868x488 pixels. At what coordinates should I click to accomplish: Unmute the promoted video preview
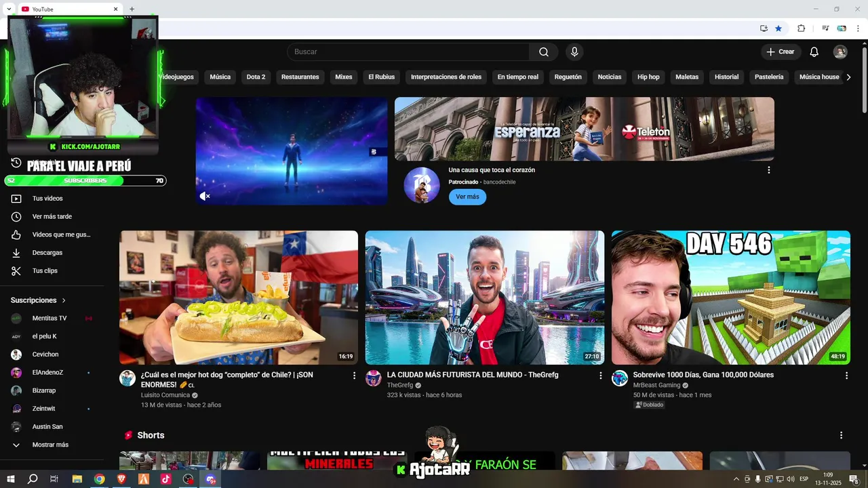[204, 196]
